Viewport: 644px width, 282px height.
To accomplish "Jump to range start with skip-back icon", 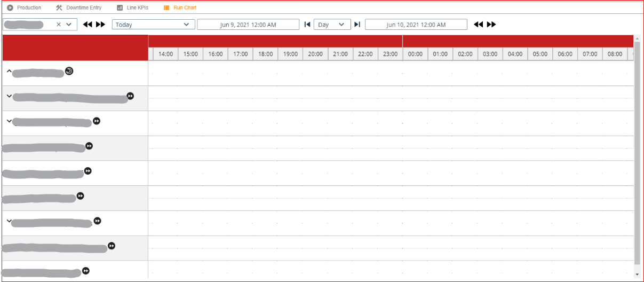I will tap(307, 25).
